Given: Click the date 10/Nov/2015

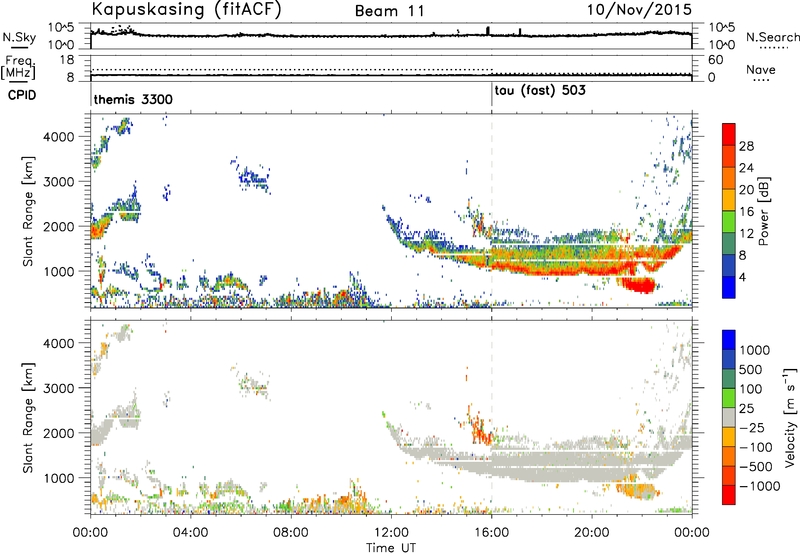Looking at the screenshot, I should 639,9.
